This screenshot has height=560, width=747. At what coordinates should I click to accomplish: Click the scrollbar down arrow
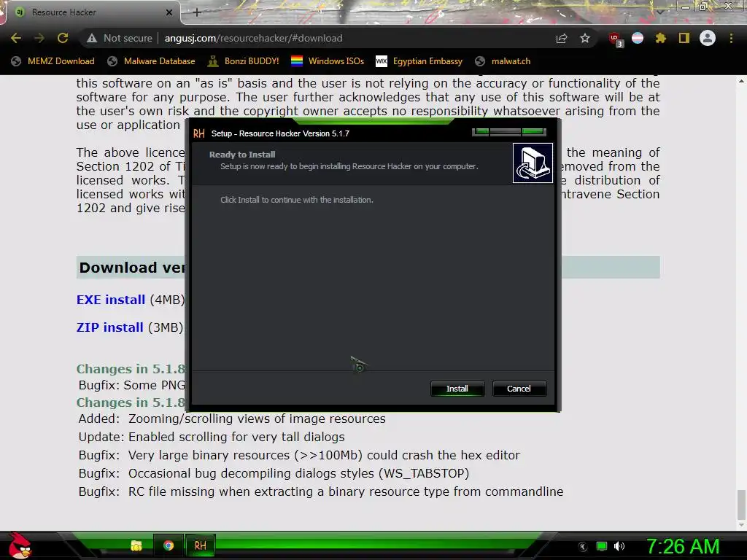click(741, 525)
